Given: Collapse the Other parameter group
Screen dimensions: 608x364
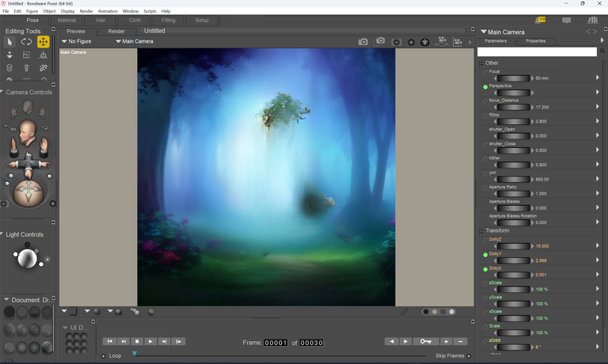Looking at the screenshot, I should point(481,64).
